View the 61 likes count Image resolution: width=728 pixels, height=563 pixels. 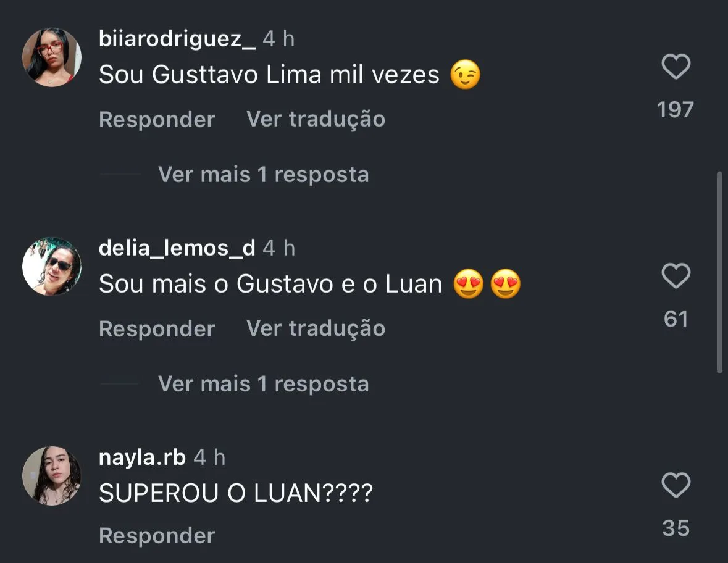[x=676, y=319]
